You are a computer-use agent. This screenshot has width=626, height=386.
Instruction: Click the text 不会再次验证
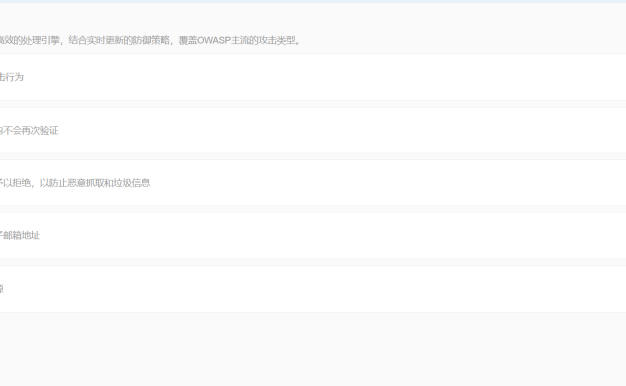point(30,131)
